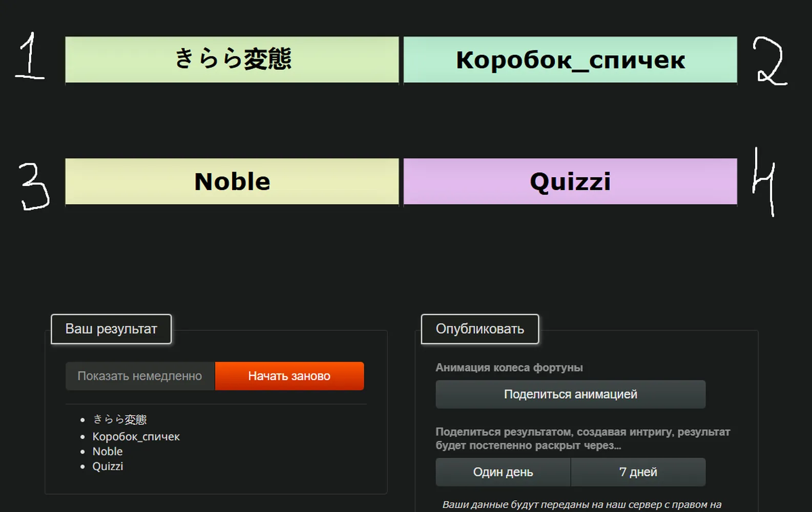Choose the 7 дней reveal option
This screenshot has width=812, height=512.
tap(638, 472)
